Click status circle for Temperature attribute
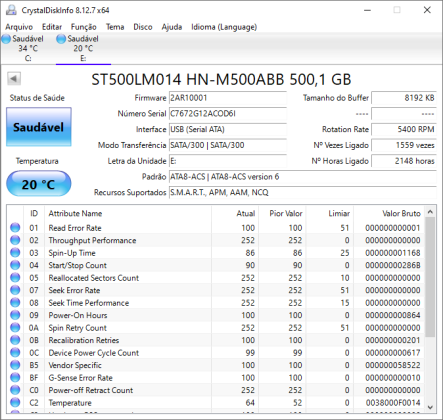This screenshot has height=420, width=443. pyautogui.click(x=15, y=402)
